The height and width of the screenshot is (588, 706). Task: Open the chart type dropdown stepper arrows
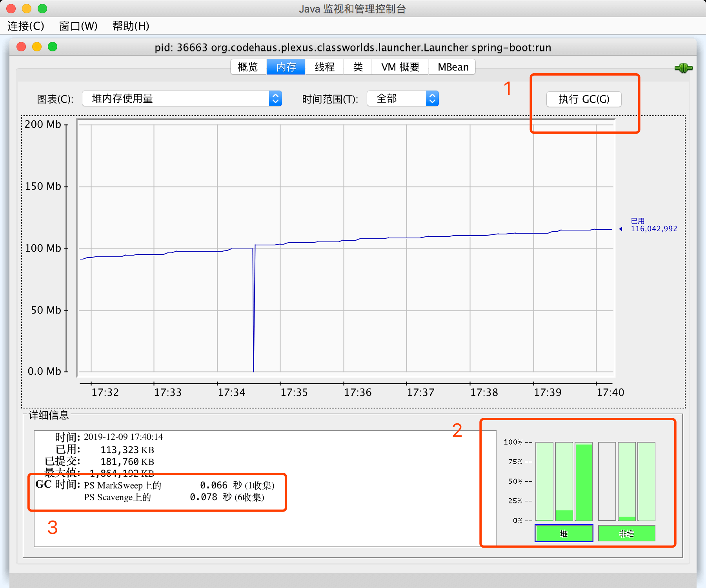coord(275,99)
